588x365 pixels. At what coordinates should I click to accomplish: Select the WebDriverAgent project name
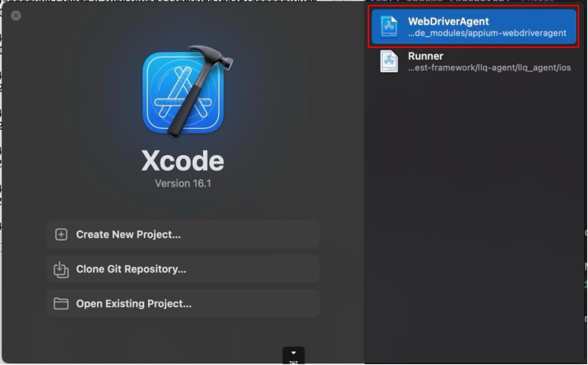tap(448, 21)
